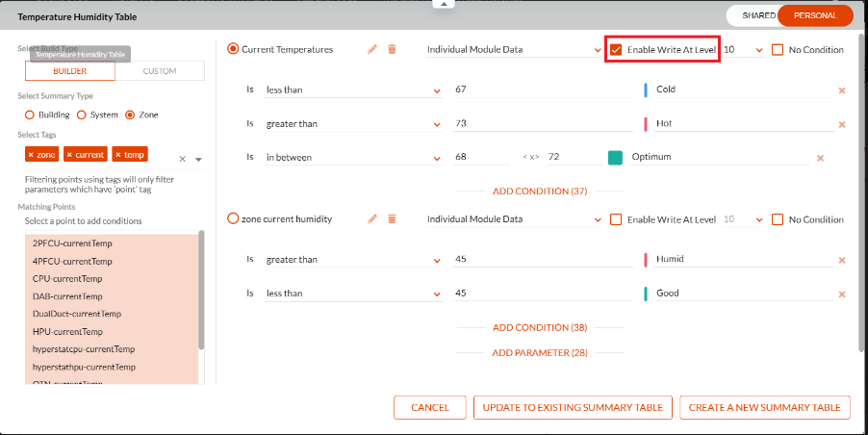Click the Cancel button
The height and width of the screenshot is (435, 868).
[429, 407]
